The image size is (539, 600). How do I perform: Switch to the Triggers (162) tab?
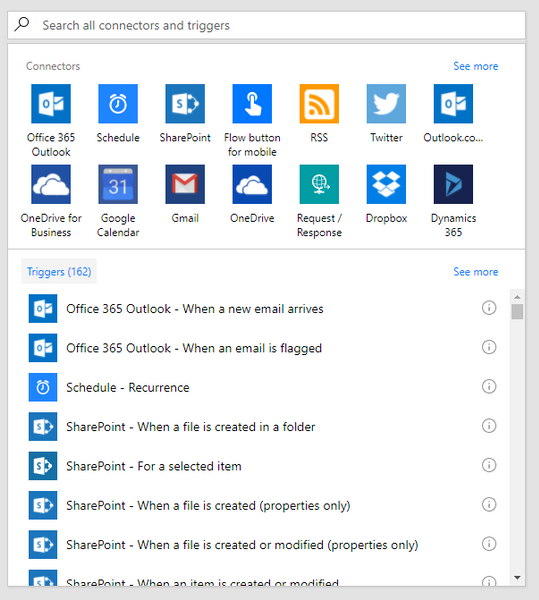[x=59, y=271]
